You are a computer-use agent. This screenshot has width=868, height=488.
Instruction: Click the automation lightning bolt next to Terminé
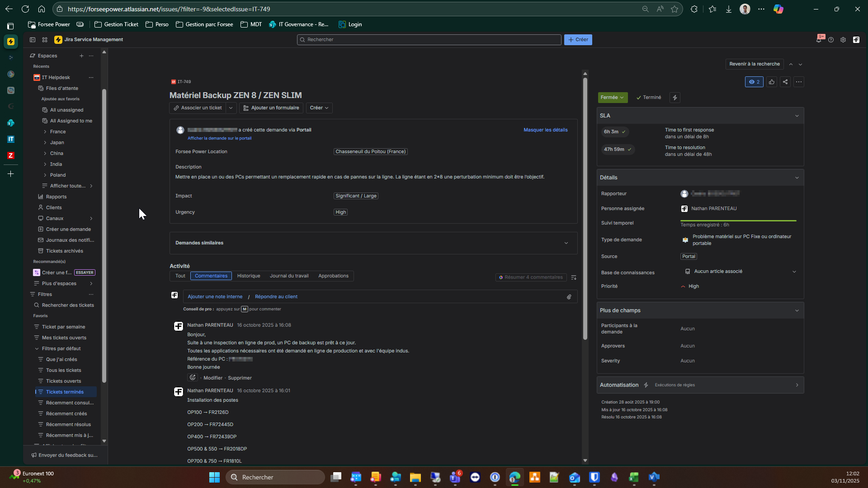pyautogui.click(x=675, y=98)
